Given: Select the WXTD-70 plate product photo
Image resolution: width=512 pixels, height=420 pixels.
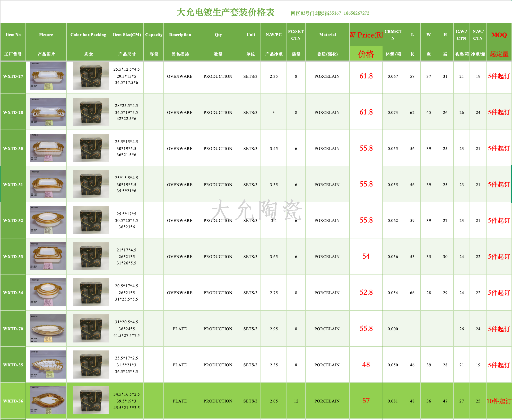Looking at the screenshot, I should [48, 328].
